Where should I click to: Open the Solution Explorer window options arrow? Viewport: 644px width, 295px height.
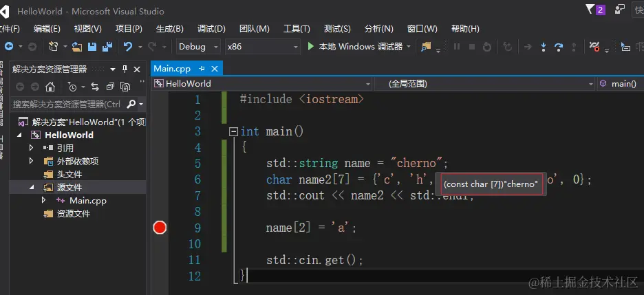(x=113, y=69)
